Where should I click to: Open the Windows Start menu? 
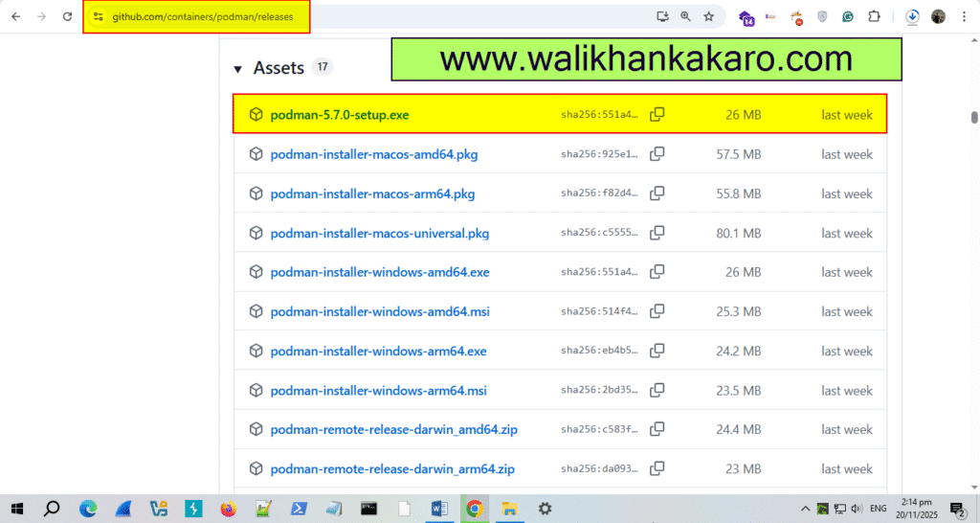tap(17, 509)
